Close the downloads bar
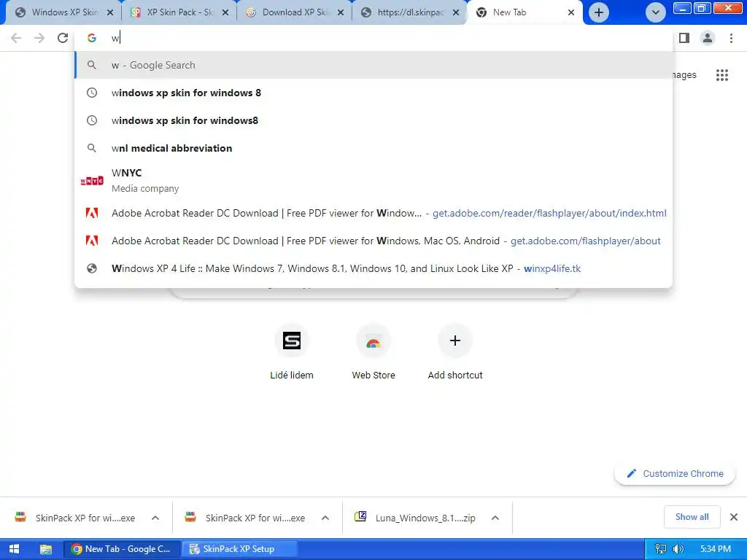 click(734, 517)
